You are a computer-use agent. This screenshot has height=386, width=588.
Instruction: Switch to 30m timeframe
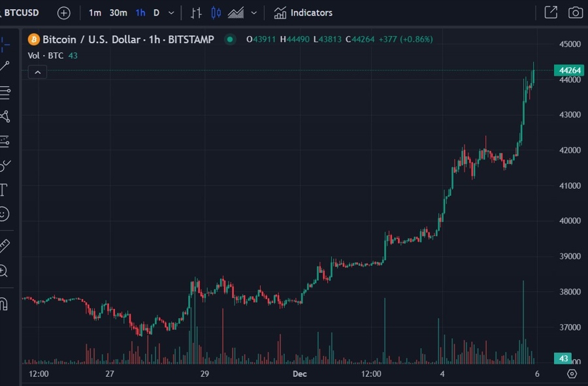point(118,13)
